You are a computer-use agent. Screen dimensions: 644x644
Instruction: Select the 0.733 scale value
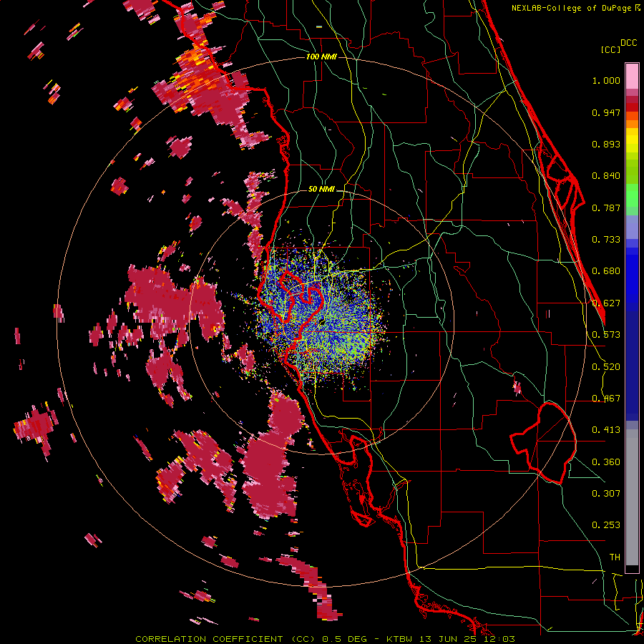click(x=606, y=240)
